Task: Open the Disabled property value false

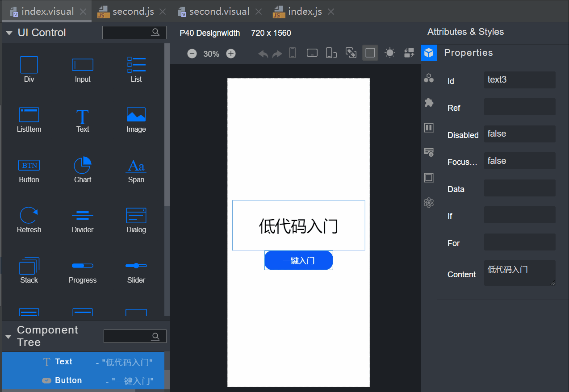Action: [x=520, y=134]
